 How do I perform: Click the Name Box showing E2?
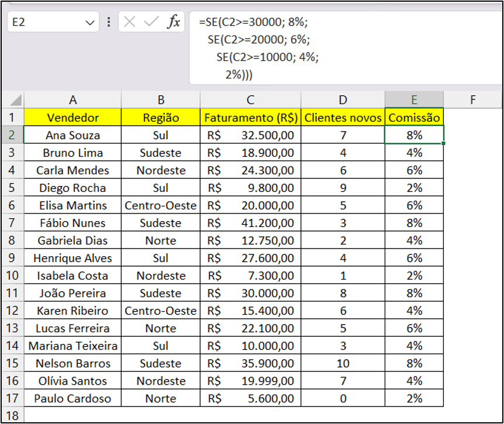53,22
